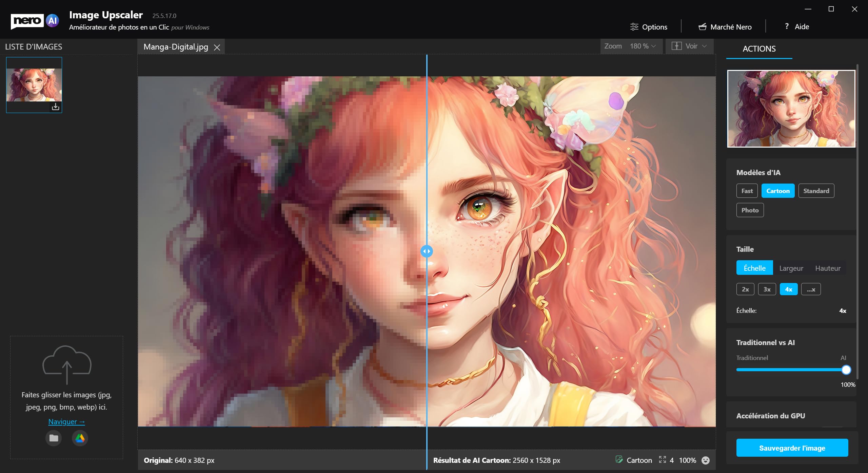Click the '100%' status bar value

(x=687, y=460)
